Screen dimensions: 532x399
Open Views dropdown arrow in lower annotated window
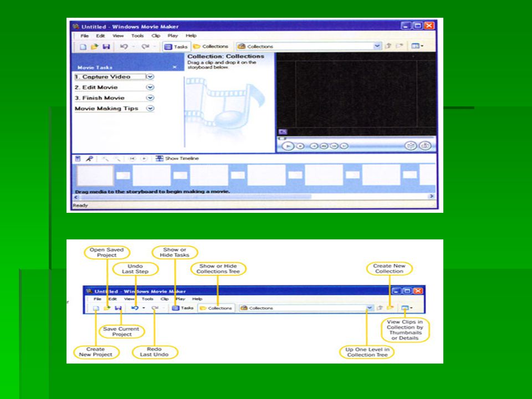click(x=411, y=308)
